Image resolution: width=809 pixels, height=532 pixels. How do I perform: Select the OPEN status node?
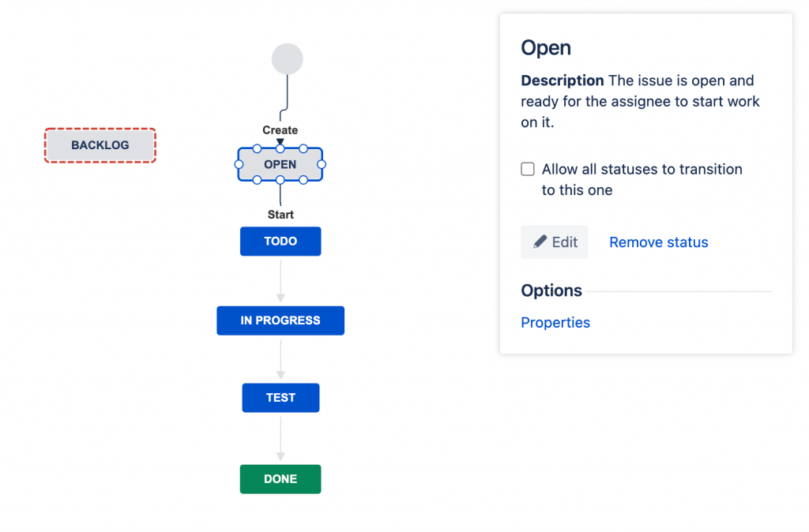(280, 164)
